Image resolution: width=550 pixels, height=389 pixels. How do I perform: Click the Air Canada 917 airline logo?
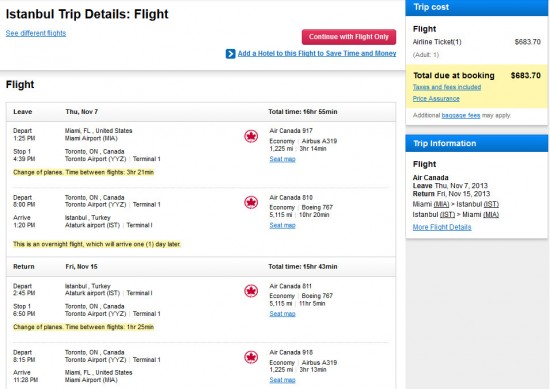point(251,136)
